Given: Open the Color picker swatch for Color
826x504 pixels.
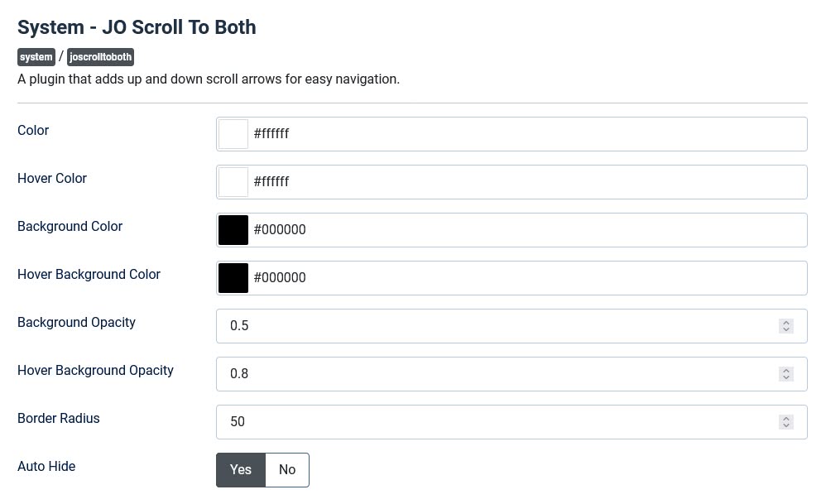Looking at the screenshot, I should tap(233, 133).
